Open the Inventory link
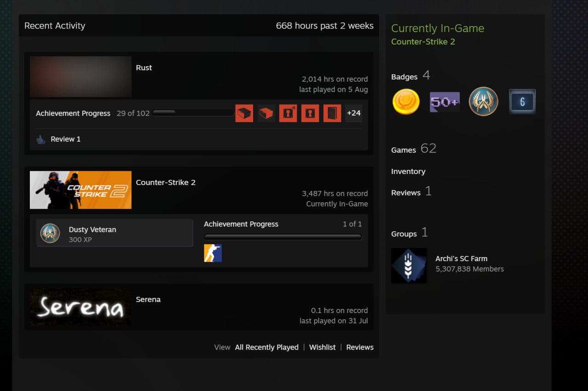The image size is (588, 391). click(408, 171)
